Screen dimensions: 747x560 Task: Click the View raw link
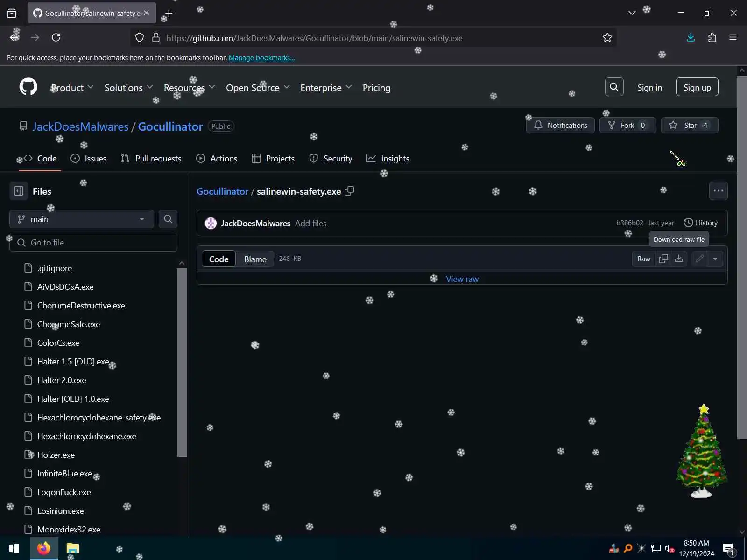462,279
